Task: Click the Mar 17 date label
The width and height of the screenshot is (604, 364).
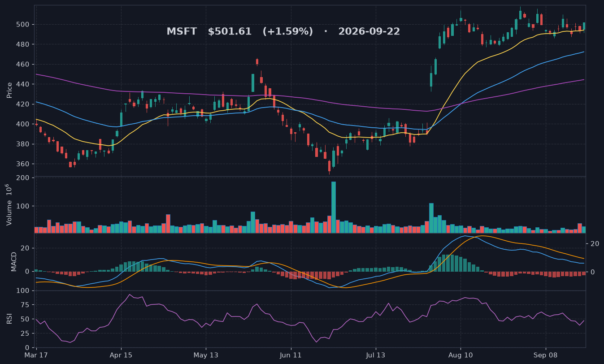Action: [36, 355]
